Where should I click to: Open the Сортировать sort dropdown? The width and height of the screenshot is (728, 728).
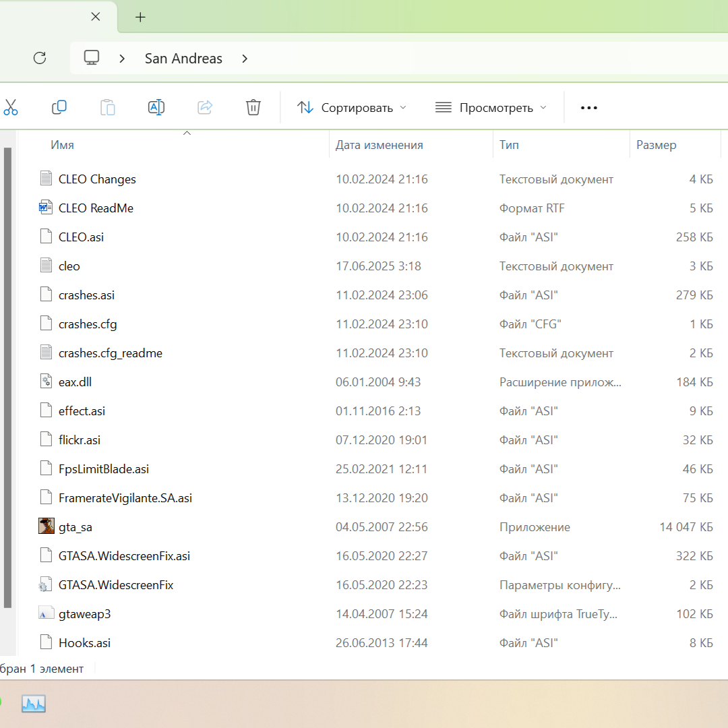[352, 108]
